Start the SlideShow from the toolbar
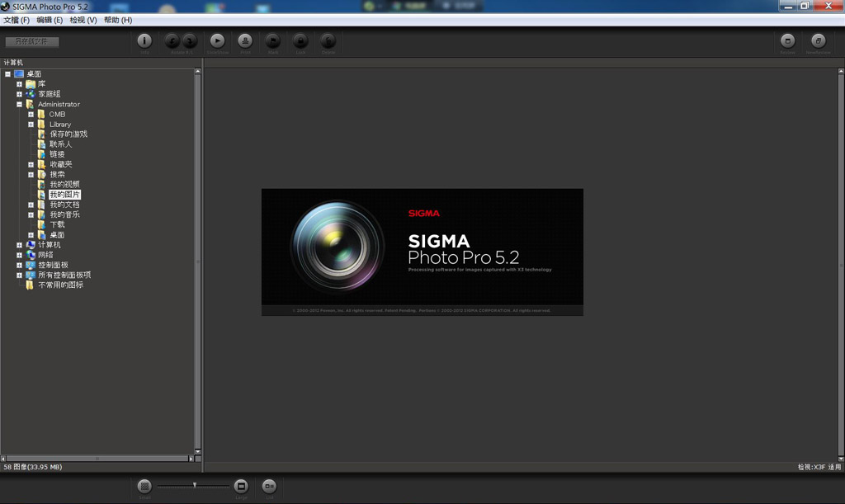The image size is (845, 504). [x=217, y=40]
